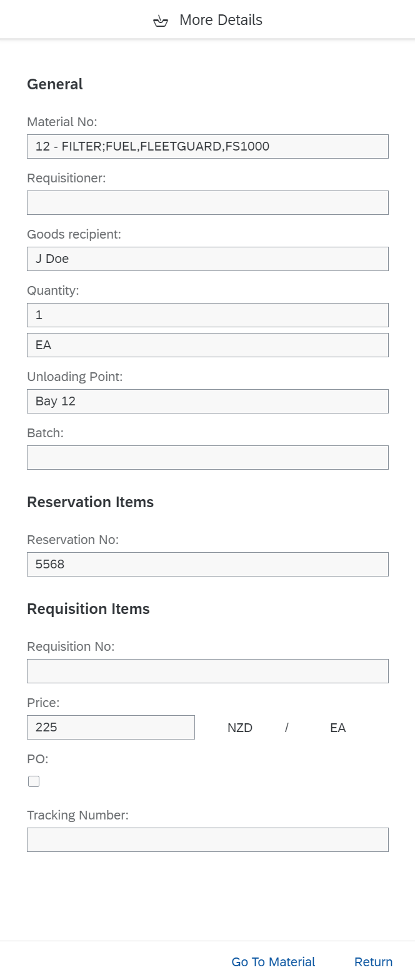Click the Price field showing 225
Screen dimensions: 415x980
pyautogui.click(x=111, y=727)
